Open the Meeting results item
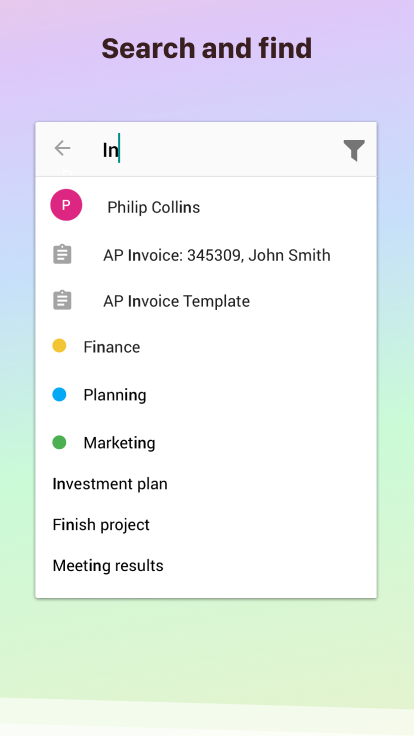 pos(108,566)
